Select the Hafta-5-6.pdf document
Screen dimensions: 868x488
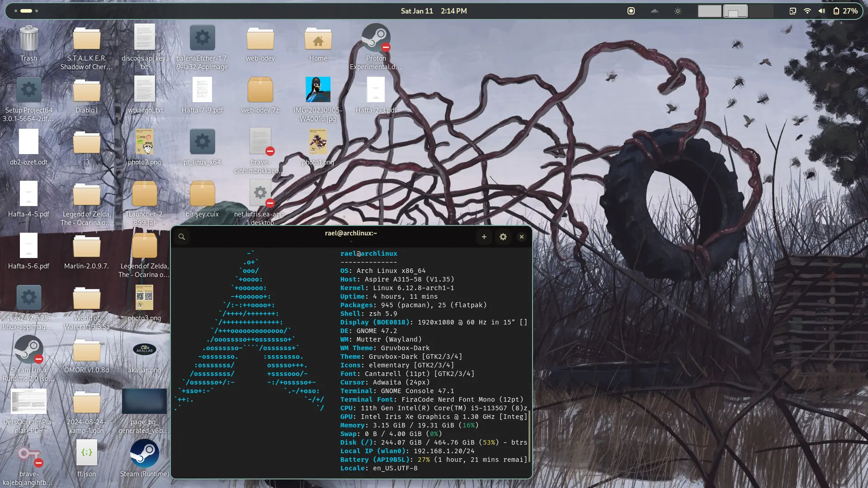tap(28, 245)
